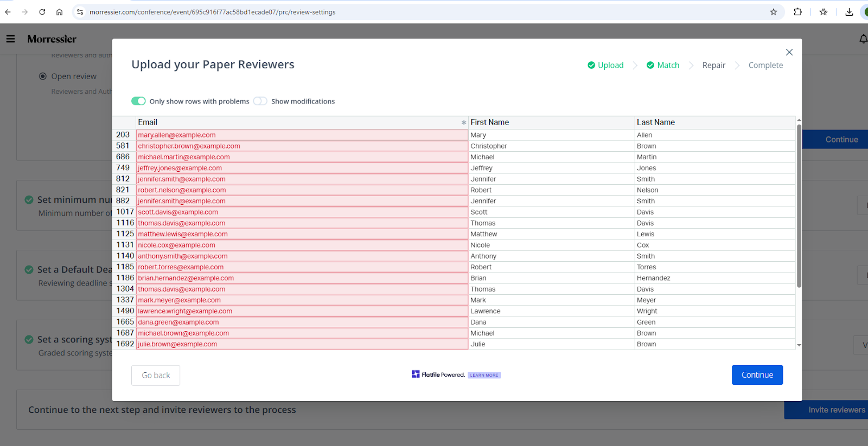Open browser extensions puzzle icon
Viewport: 868px width, 446px height.
(797, 12)
